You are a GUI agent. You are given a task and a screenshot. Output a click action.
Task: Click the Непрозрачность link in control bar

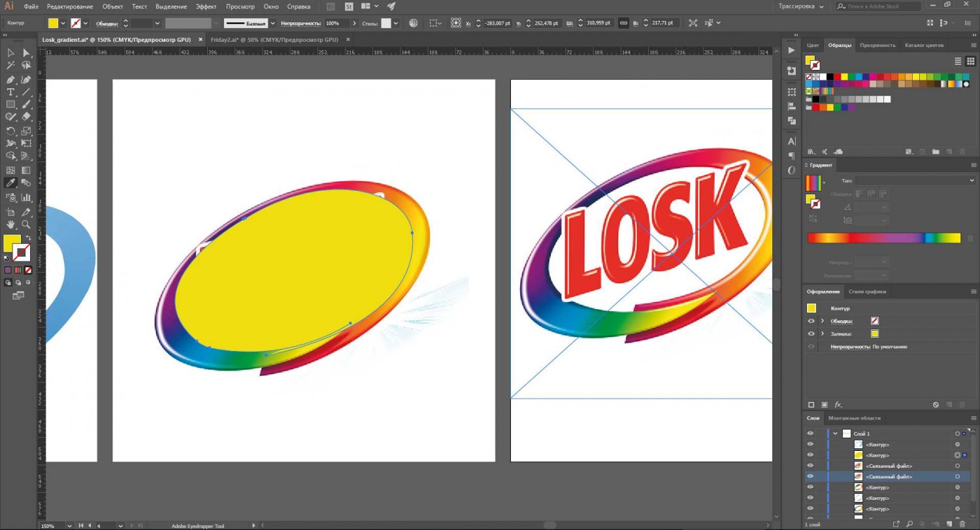[301, 23]
